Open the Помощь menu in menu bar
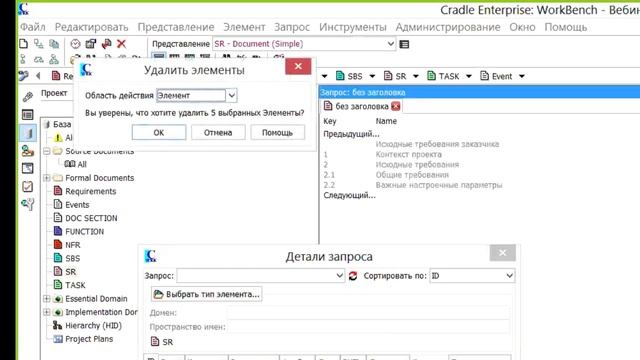The height and width of the screenshot is (360, 640). click(566, 27)
